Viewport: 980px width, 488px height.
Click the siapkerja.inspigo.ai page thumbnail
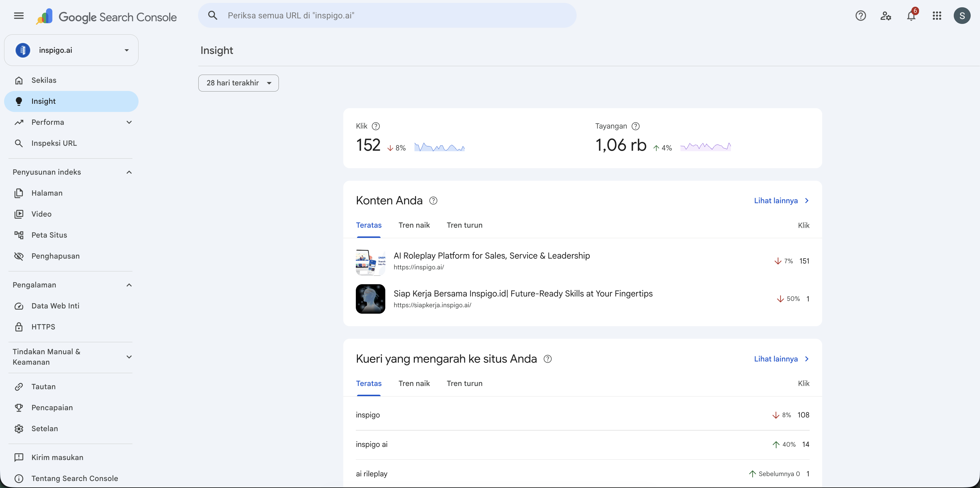pyautogui.click(x=370, y=299)
